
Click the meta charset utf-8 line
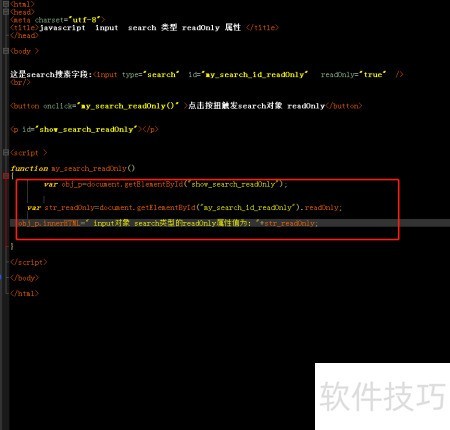click(57, 20)
